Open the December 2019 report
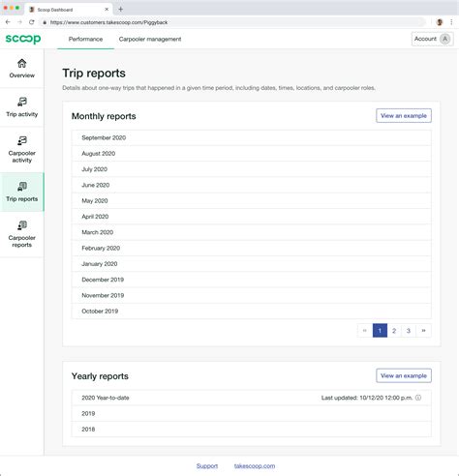This screenshot has width=459, height=476. pos(252,280)
